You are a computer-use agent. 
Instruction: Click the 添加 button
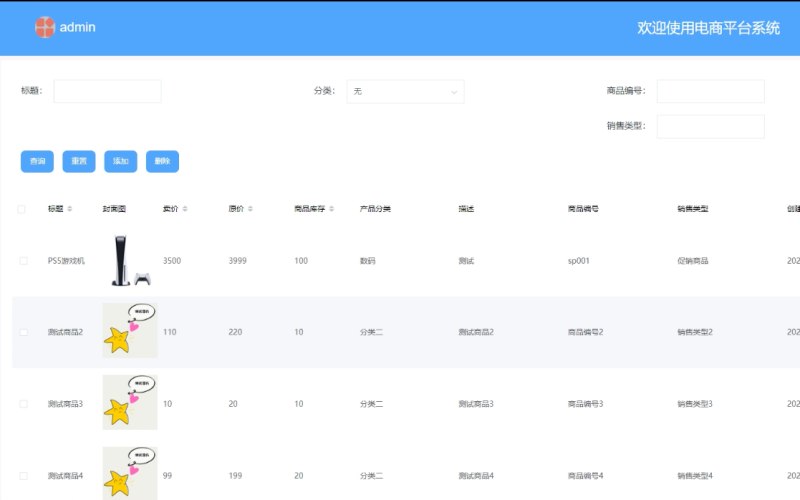click(x=121, y=161)
